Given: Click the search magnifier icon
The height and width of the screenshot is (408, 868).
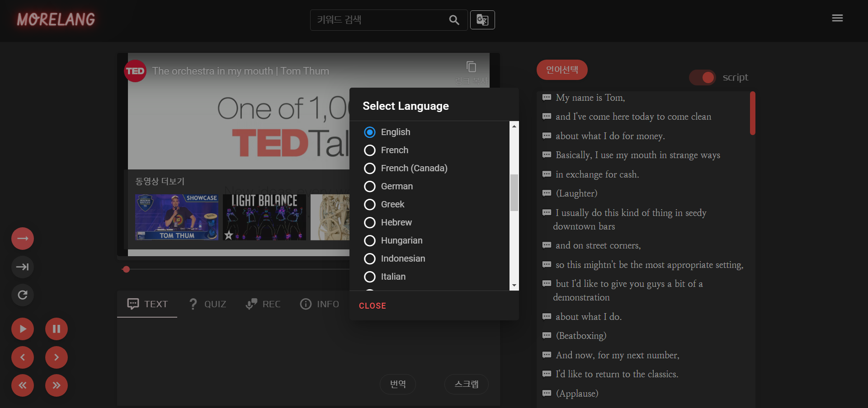Looking at the screenshot, I should [454, 20].
